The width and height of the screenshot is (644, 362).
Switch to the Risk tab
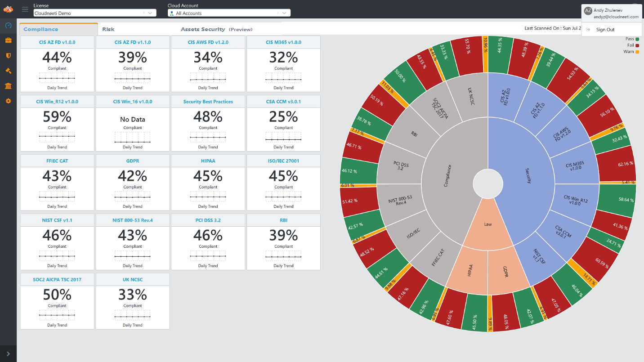108,29
